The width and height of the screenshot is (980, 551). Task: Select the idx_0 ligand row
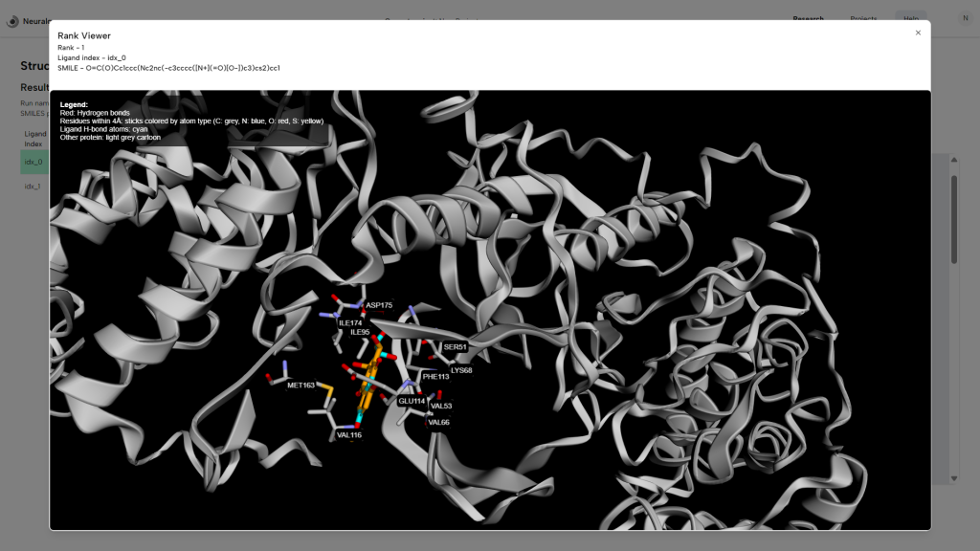(34, 162)
